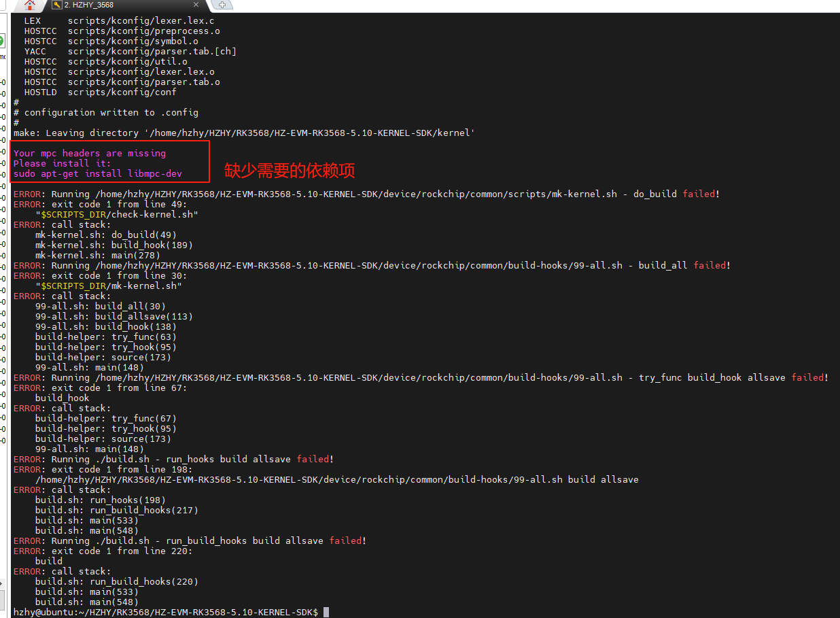Viewport: 840px width, 618px height.
Task: Click the line 'HOSTLD scripts/kconfig/conf'
Action: coord(100,92)
